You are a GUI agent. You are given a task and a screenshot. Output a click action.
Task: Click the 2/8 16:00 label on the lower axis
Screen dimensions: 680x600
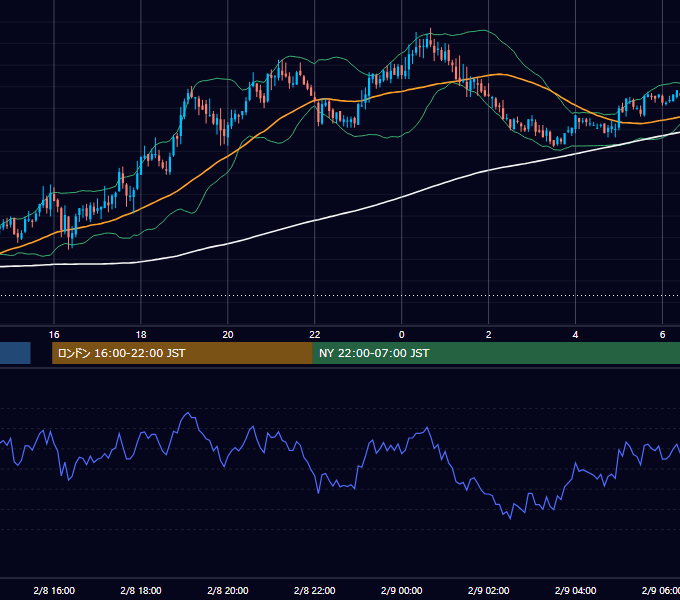tap(54, 590)
